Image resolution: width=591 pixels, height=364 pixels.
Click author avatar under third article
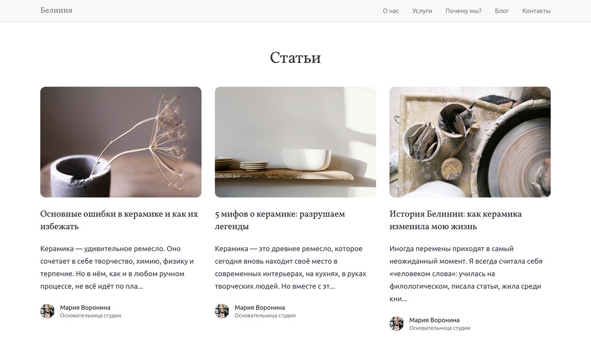click(x=397, y=323)
